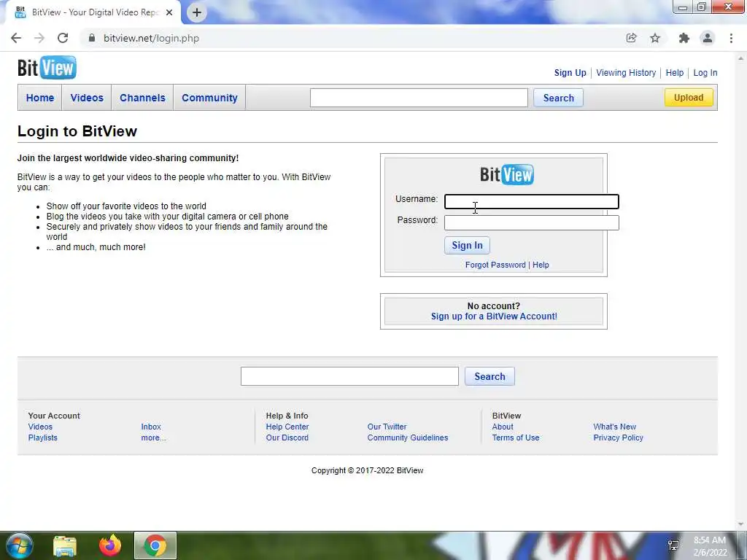Click the top Search button

pyautogui.click(x=558, y=98)
